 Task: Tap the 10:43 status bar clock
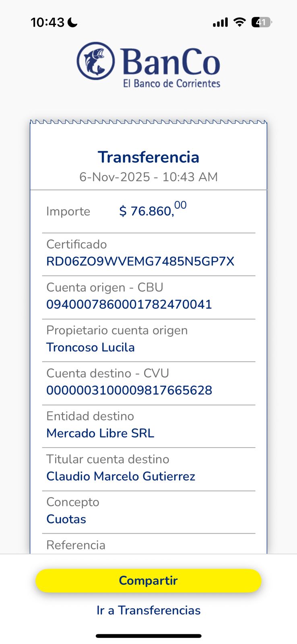47,22
